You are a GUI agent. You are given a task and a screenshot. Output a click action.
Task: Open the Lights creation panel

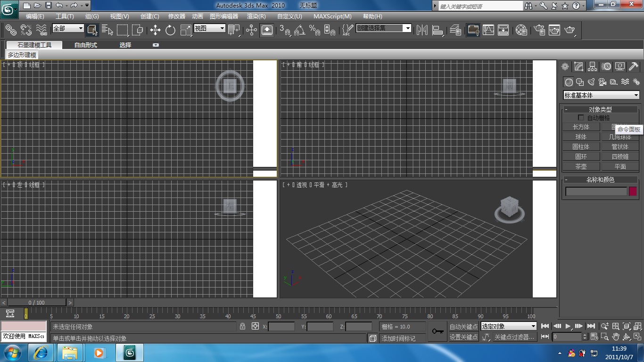click(x=591, y=82)
